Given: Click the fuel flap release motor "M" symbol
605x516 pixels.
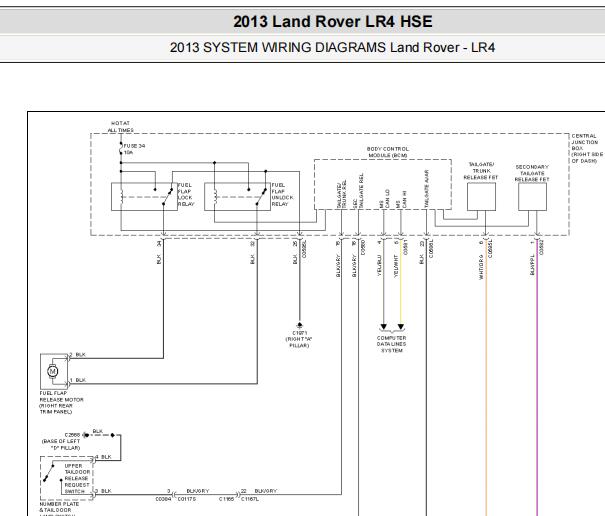Looking at the screenshot, I should 52,371.
